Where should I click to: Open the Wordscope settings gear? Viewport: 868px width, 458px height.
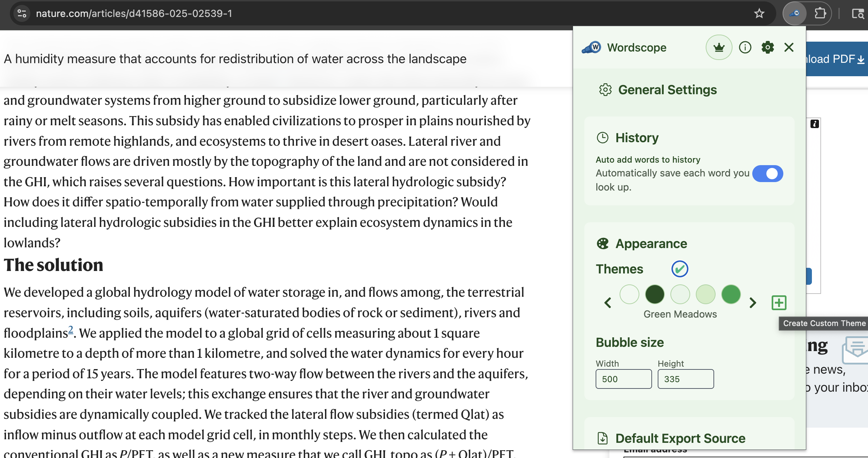(x=767, y=47)
